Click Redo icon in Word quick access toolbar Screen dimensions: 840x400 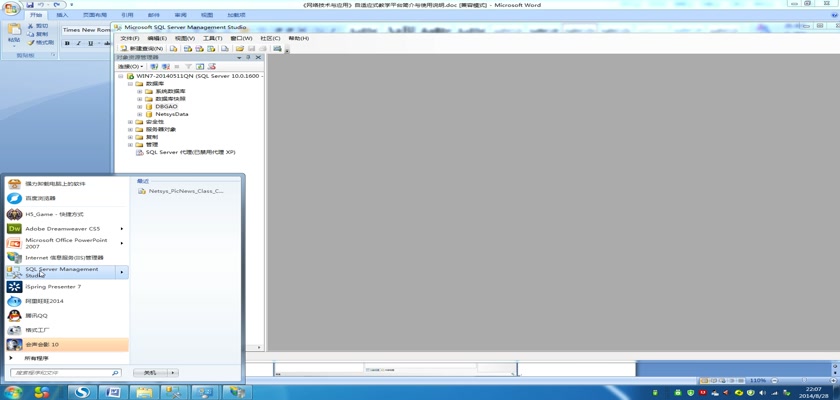pos(56,4)
